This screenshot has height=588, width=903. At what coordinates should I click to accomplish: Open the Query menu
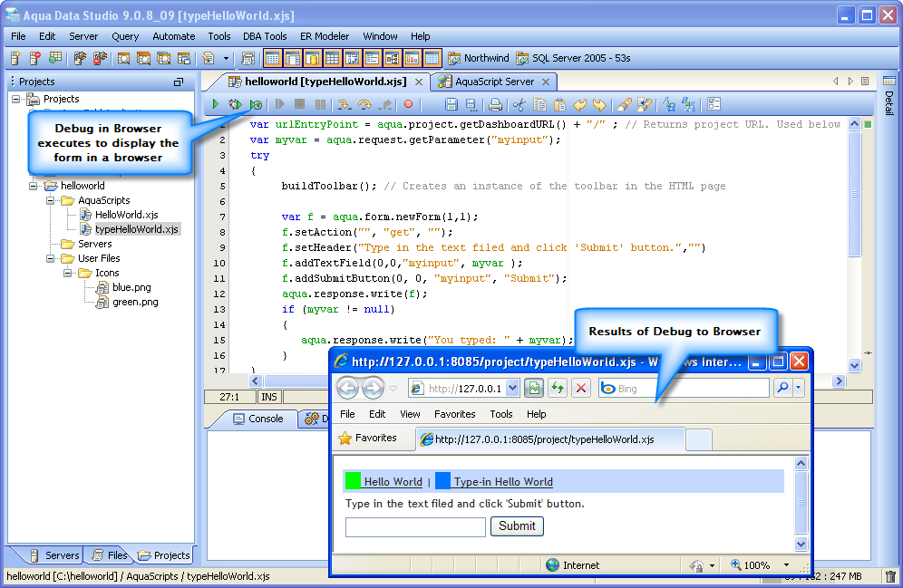click(125, 36)
